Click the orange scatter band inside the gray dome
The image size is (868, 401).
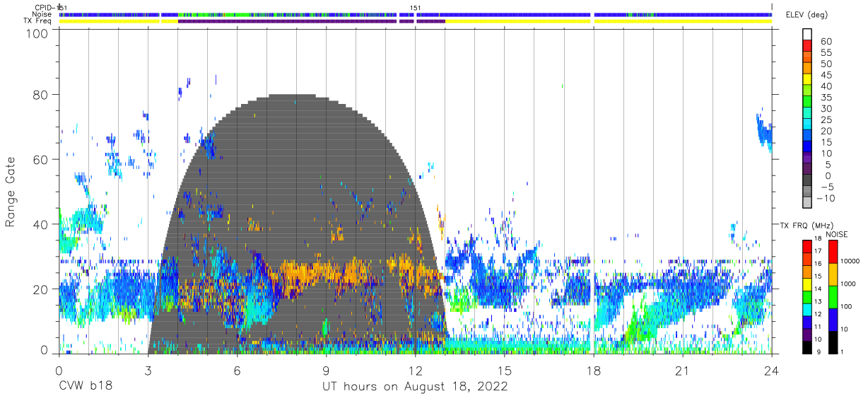pos(325,271)
